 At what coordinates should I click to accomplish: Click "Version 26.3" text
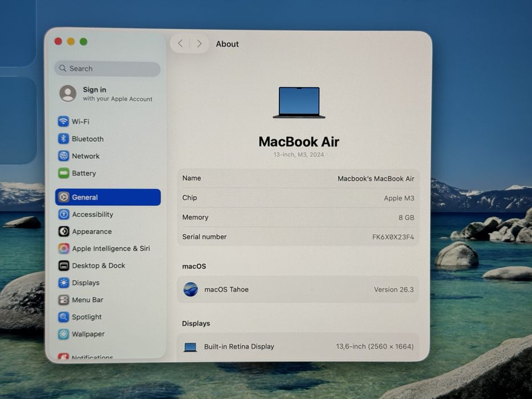pyautogui.click(x=394, y=290)
